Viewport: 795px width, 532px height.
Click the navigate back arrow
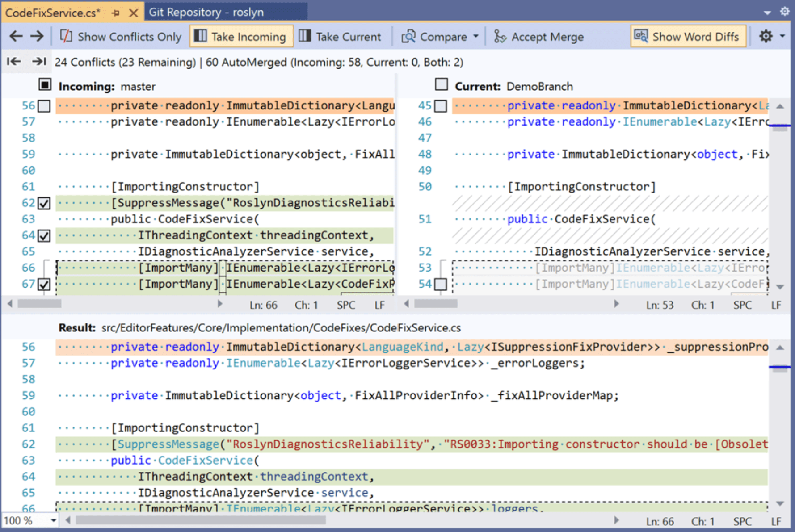coord(15,36)
